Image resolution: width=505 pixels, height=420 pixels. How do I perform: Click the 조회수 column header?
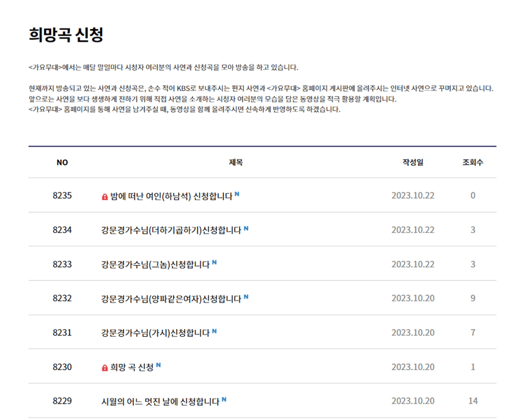473,162
